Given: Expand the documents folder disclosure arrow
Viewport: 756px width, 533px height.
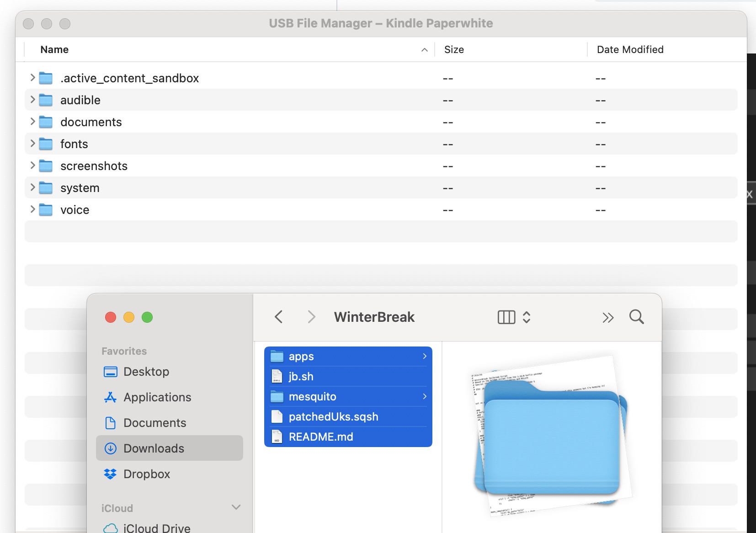Looking at the screenshot, I should pos(32,122).
